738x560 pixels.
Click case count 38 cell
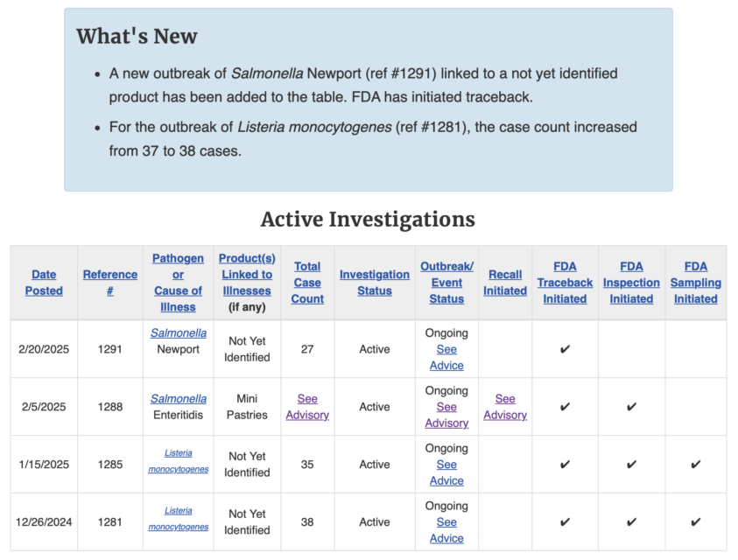coord(307,521)
